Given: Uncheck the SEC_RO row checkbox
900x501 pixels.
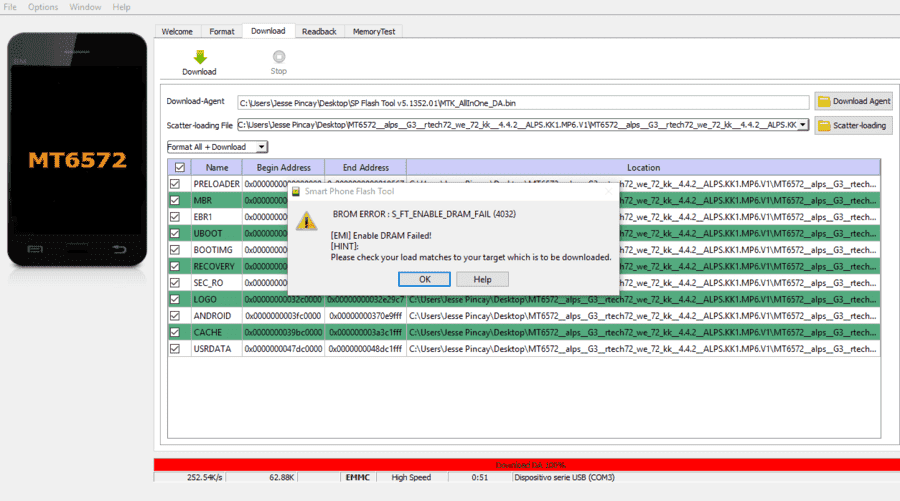Looking at the screenshot, I should [175, 283].
